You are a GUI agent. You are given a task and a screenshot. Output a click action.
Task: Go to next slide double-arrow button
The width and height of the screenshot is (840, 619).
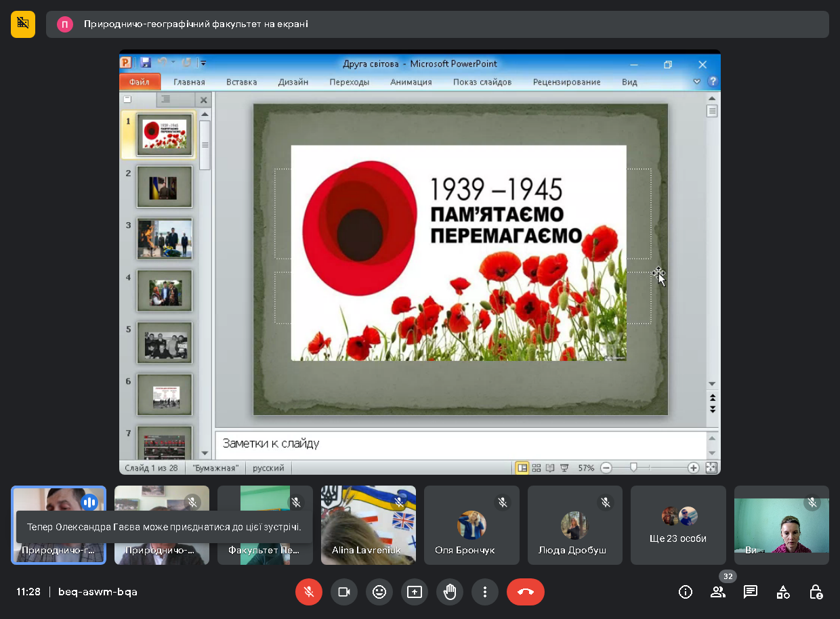[x=712, y=409]
